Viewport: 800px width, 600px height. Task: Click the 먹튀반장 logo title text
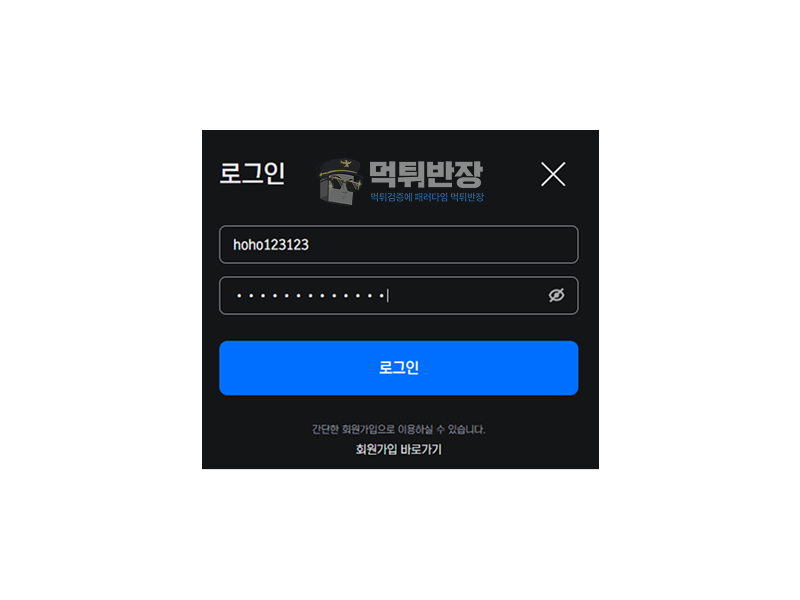coord(425,174)
